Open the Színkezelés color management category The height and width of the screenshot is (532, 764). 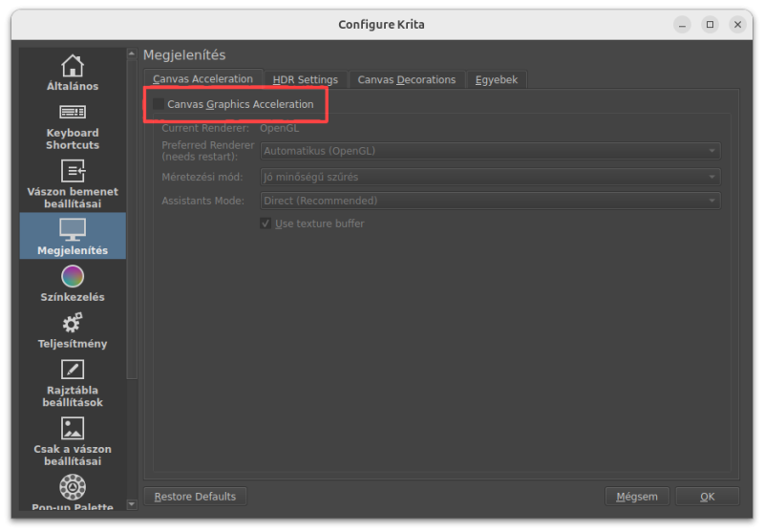(73, 284)
